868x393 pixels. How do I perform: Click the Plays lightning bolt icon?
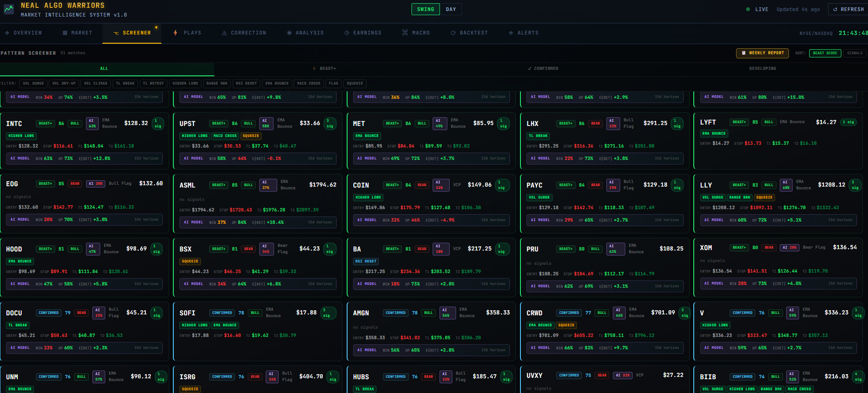(x=175, y=33)
